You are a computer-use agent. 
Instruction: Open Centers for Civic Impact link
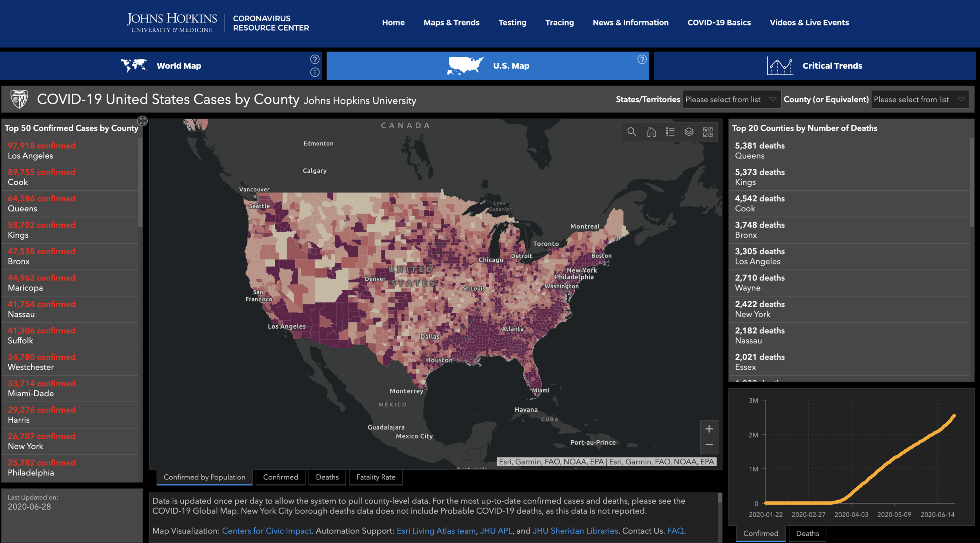pyautogui.click(x=267, y=531)
